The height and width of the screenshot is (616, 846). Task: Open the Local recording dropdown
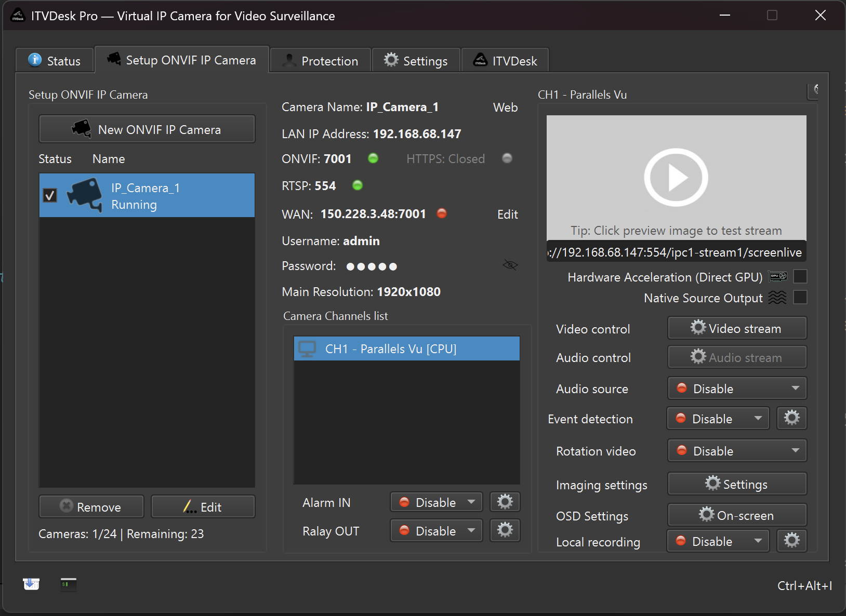pyautogui.click(x=718, y=541)
